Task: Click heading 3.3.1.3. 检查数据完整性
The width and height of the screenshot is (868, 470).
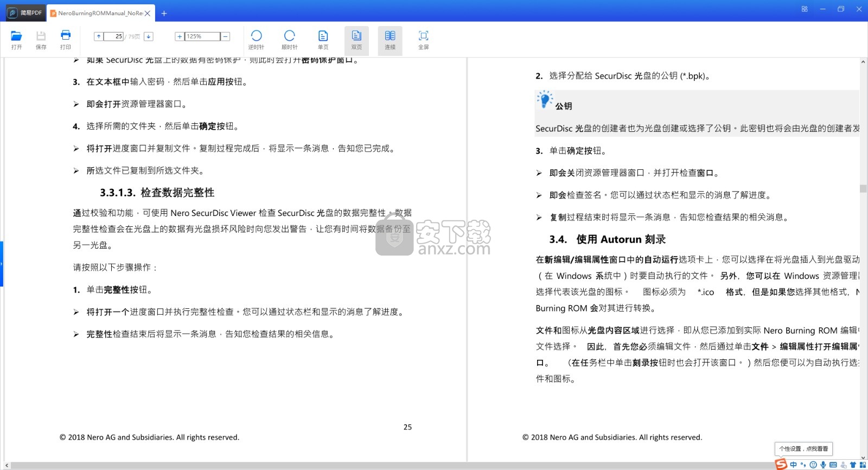Action: coord(157,193)
